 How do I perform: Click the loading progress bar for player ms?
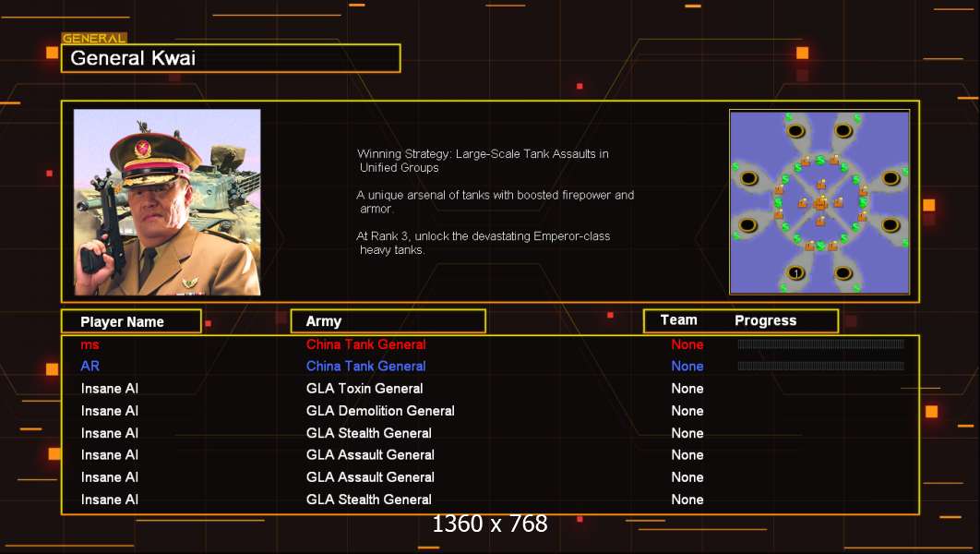(820, 343)
